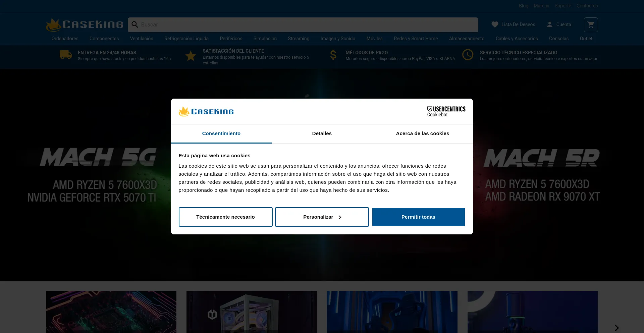Image resolution: width=644 pixels, height=333 pixels.
Task: Open the Cuenta account icon
Action: click(549, 24)
